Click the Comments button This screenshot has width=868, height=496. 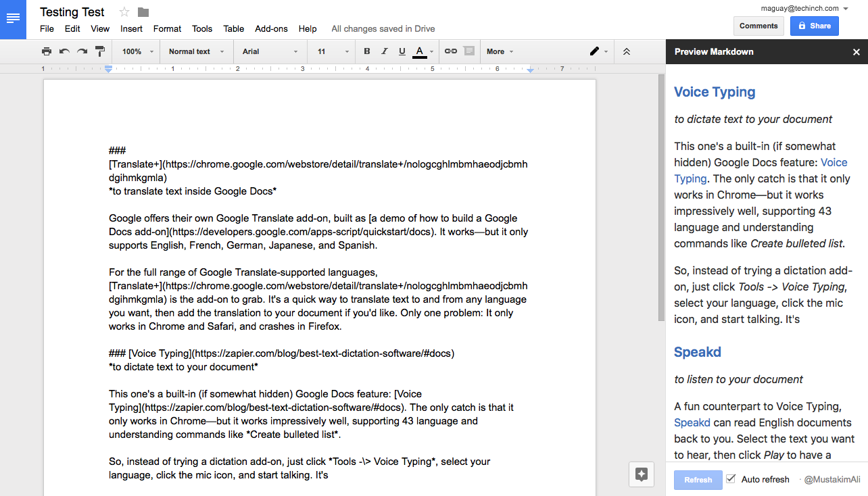click(758, 26)
